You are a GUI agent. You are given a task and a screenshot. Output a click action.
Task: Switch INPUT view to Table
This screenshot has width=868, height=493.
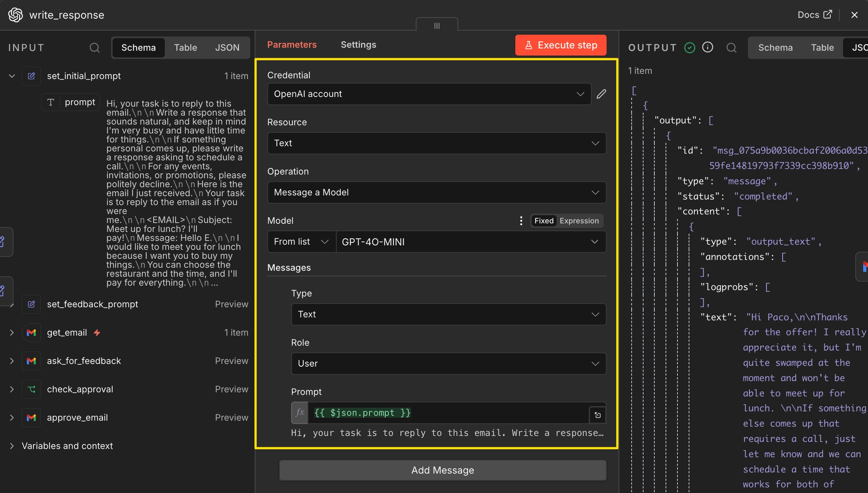click(x=185, y=47)
